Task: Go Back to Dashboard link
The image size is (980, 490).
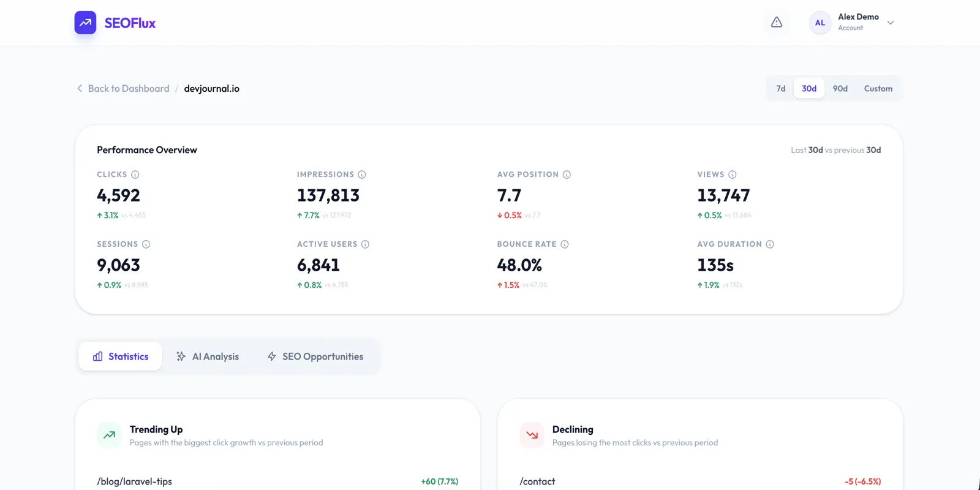Action: click(x=129, y=88)
